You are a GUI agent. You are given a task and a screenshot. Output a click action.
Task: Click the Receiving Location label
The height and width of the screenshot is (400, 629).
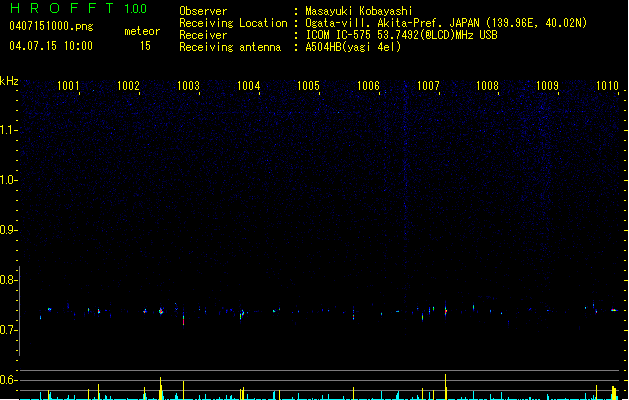[x=233, y=23]
